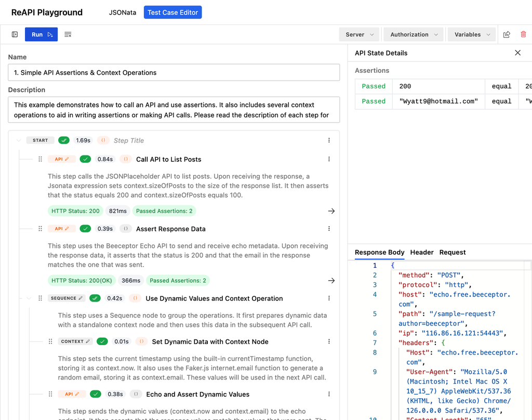Toggle the sidebar panel icon
Image resolution: width=532 pixels, height=420 pixels.
coord(15,34)
